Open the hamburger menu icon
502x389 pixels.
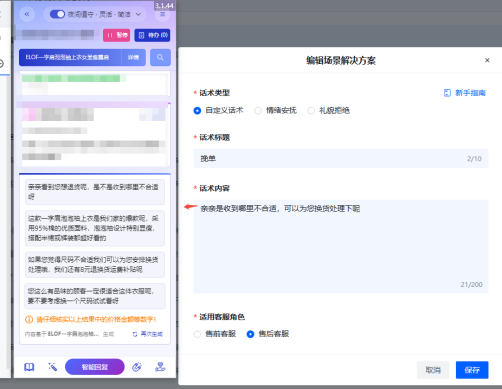coord(162,14)
